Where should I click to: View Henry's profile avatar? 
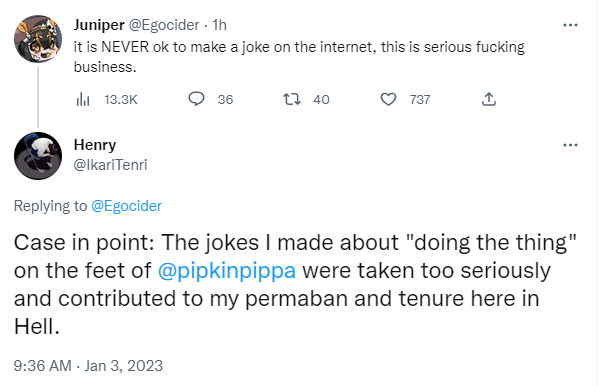tap(38, 156)
